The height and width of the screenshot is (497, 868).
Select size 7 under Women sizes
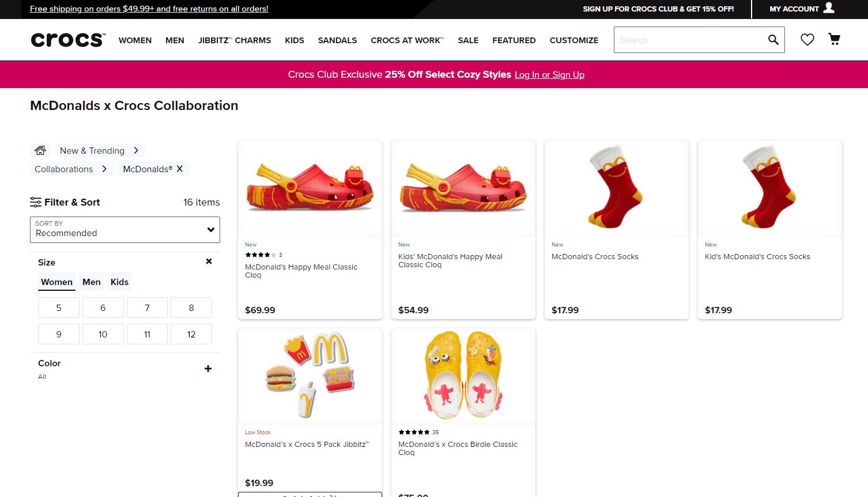click(147, 307)
